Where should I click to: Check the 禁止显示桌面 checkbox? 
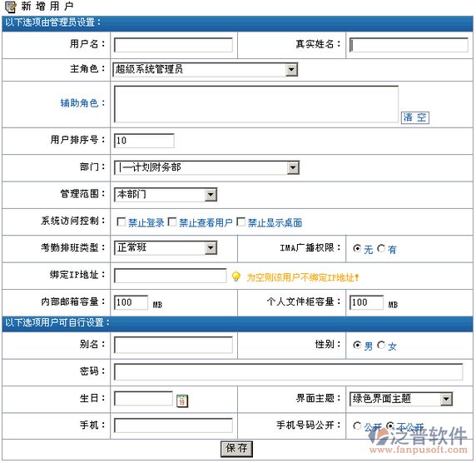coord(240,222)
